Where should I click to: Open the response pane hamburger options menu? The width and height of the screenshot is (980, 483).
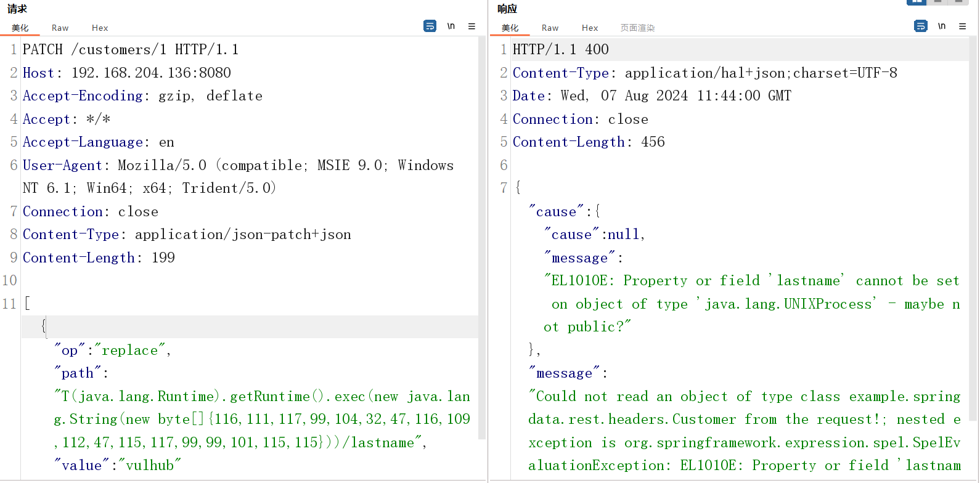[x=962, y=26]
